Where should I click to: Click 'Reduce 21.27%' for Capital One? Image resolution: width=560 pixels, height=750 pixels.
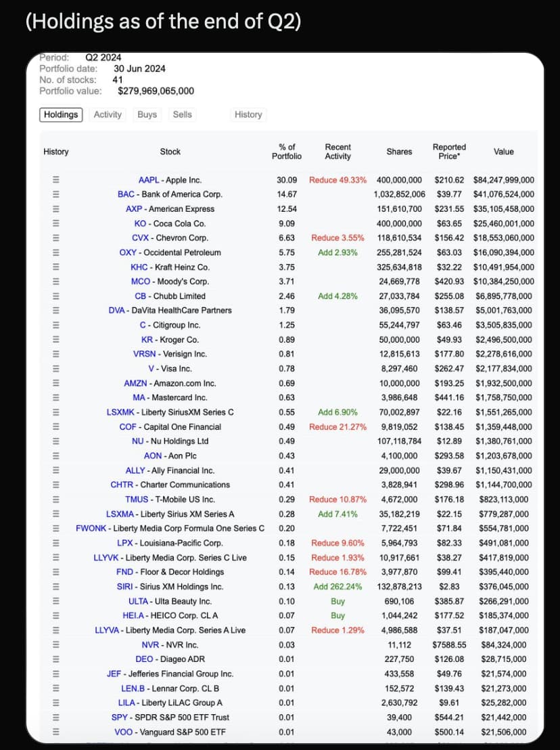337,426
